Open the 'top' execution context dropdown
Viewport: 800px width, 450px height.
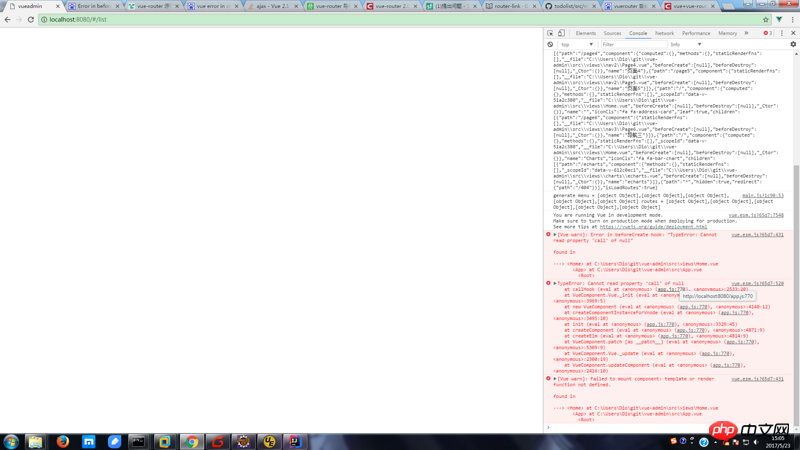tap(577, 44)
